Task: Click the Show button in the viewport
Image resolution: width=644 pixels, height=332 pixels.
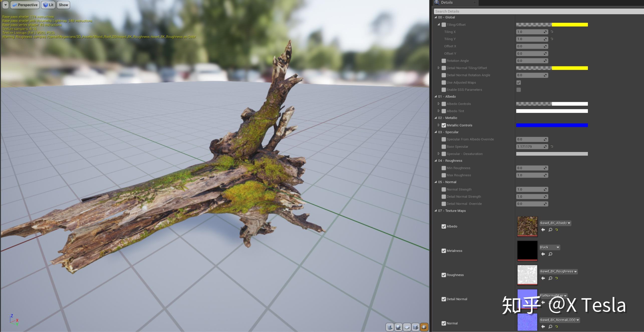Action: 63,5
